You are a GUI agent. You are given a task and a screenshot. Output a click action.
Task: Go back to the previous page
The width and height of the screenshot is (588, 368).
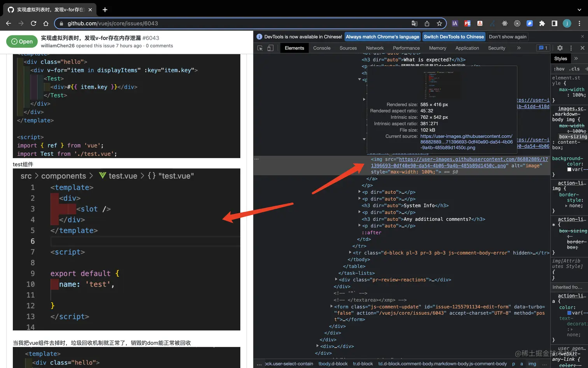tap(9, 23)
